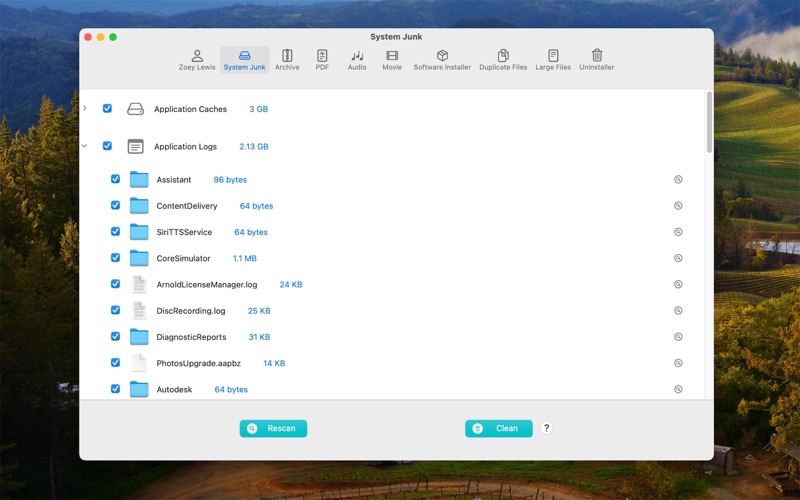
Task: Select the SiriTTSService row label
Action: tap(184, 232)
